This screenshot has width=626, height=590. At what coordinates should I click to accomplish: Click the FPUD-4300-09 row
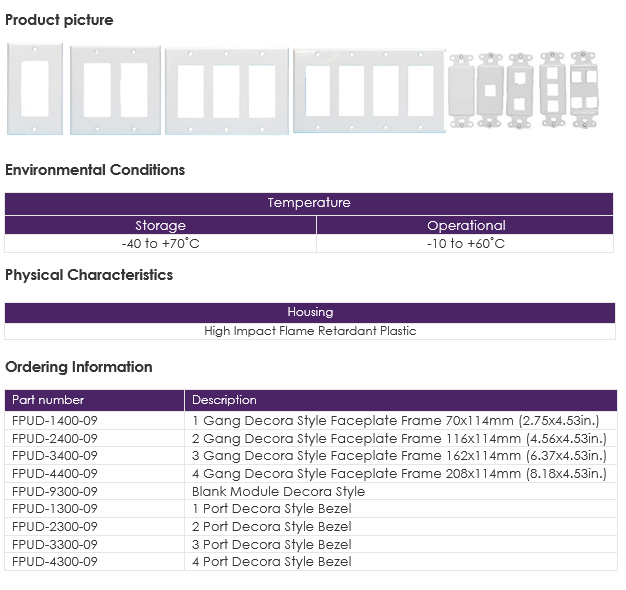coord(311,562)
